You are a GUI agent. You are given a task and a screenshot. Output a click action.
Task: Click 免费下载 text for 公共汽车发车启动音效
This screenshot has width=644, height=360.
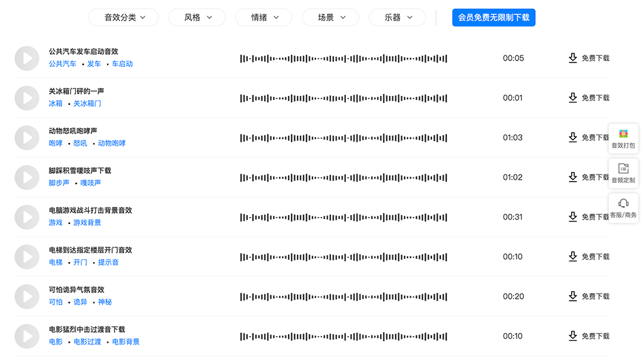coord(596,59)
